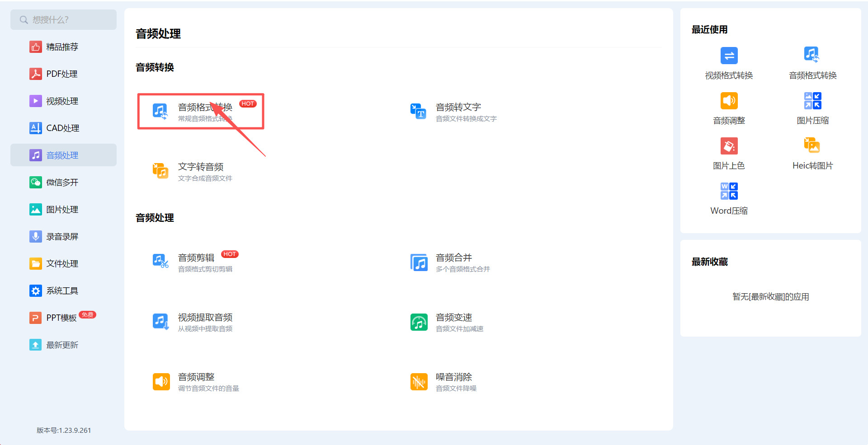Click the 音频转文字 tool icon
The width and height of the screenshot is (868, 445).
(419, 111)
